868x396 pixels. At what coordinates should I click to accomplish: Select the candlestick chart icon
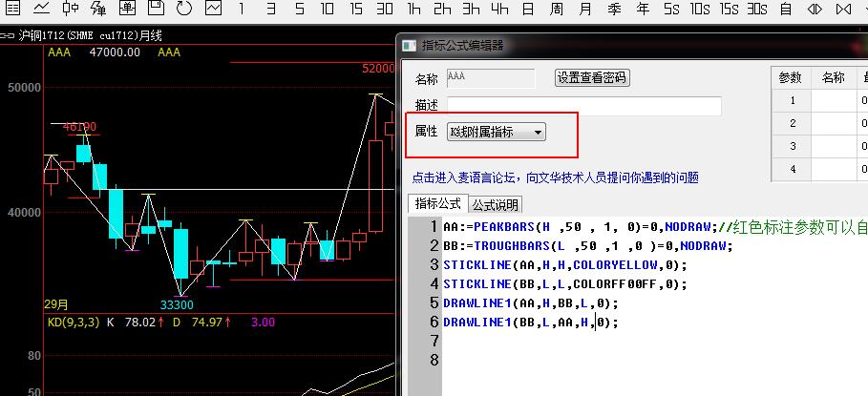coord(70,10)
